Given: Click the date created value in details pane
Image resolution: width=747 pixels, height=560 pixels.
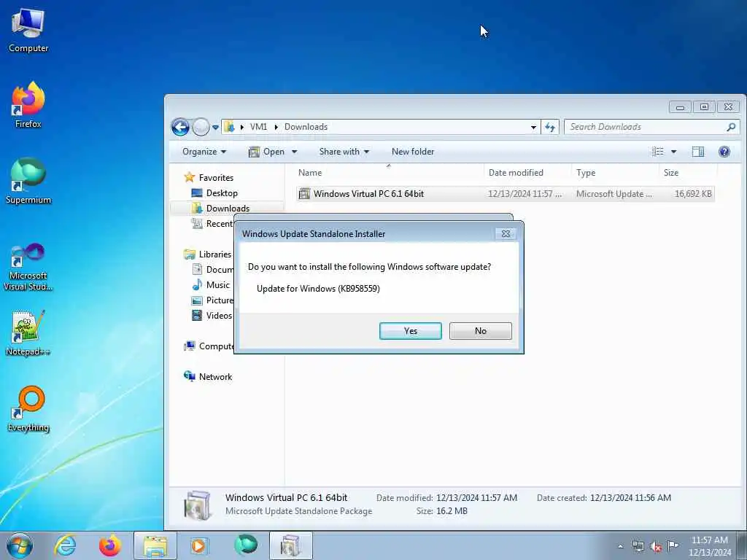Looking at the screenshot, I should pyautogui.click(x=630, y=497).
